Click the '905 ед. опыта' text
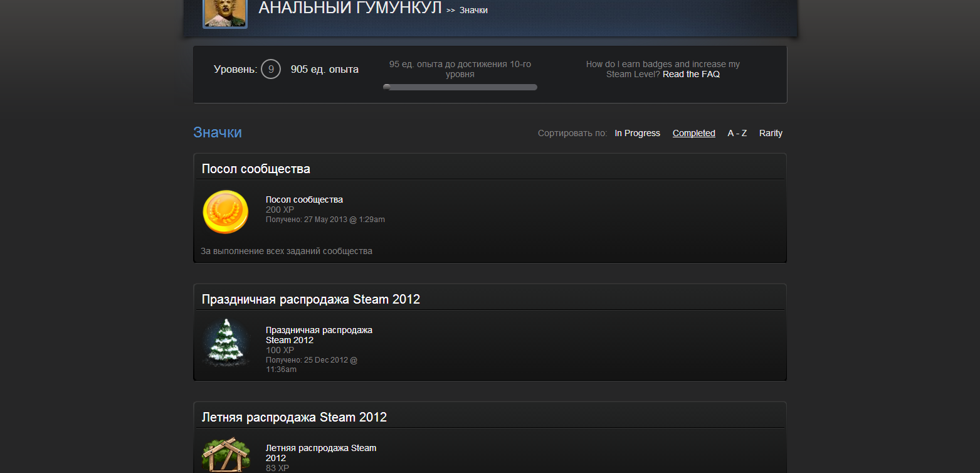 (x=325, y=69)
